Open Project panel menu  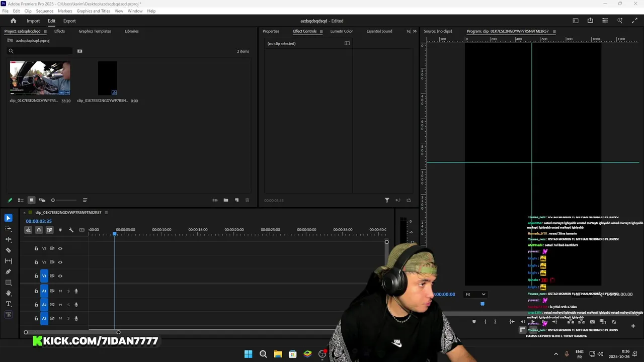pos(44,31)
